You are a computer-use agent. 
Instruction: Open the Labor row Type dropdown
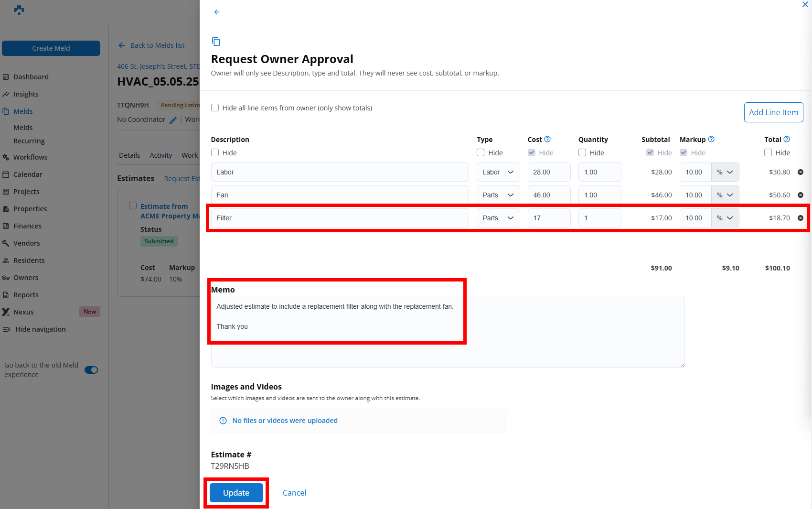pos(498,172)
